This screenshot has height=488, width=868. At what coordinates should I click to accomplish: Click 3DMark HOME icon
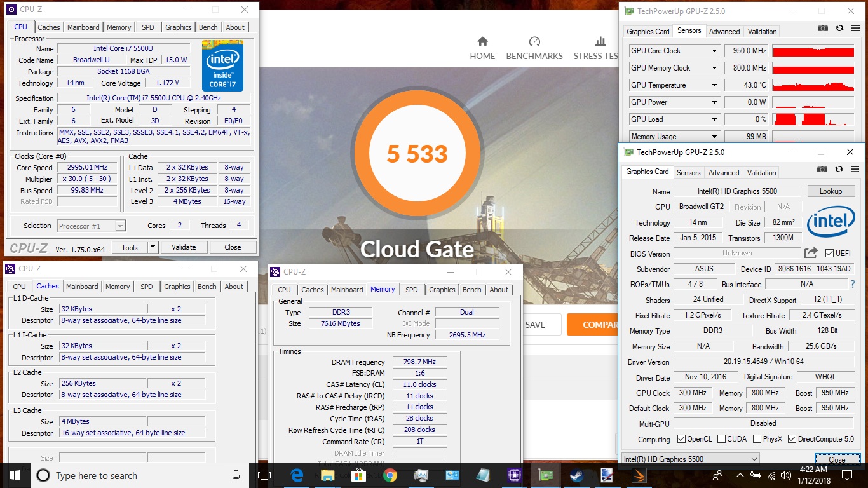point(482,42)
